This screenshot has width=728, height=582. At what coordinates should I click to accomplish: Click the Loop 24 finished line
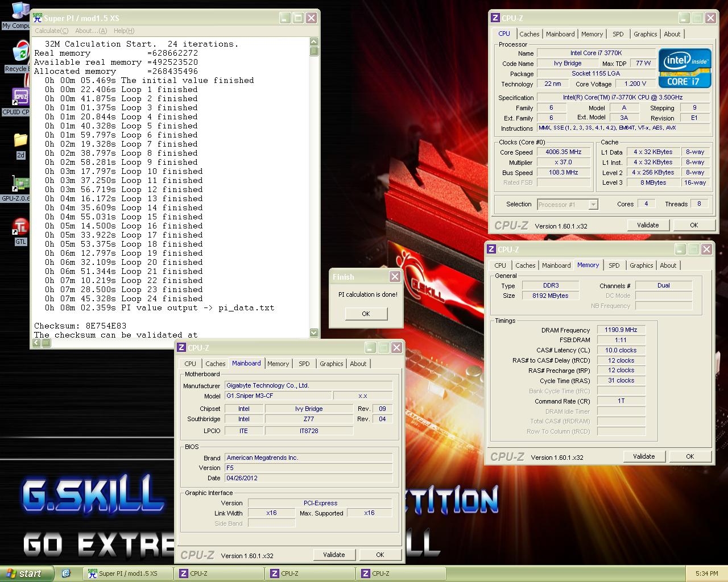click(x=124, y=298)
